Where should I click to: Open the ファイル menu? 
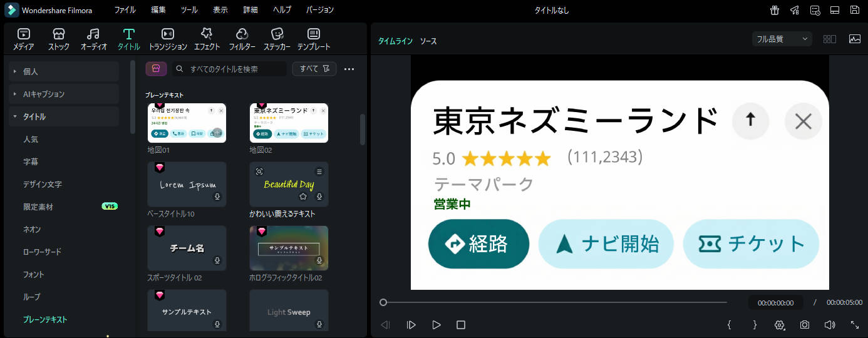coord(125,10)
